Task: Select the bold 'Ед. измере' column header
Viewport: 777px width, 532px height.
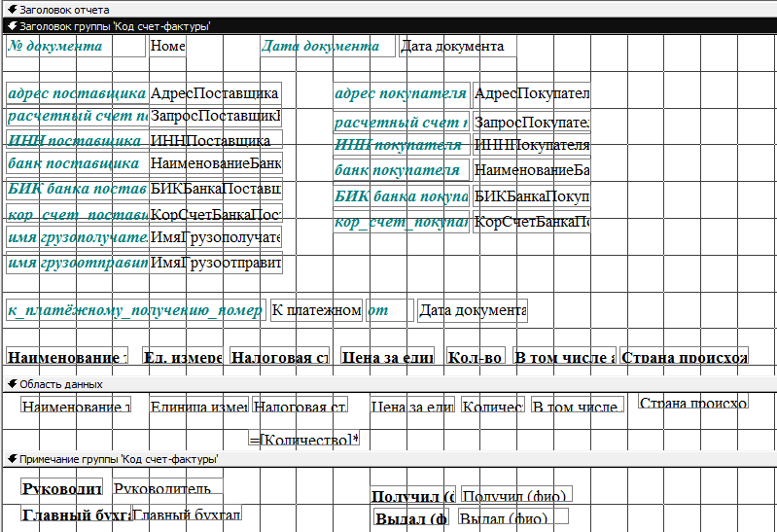Action: coord(183,356)
